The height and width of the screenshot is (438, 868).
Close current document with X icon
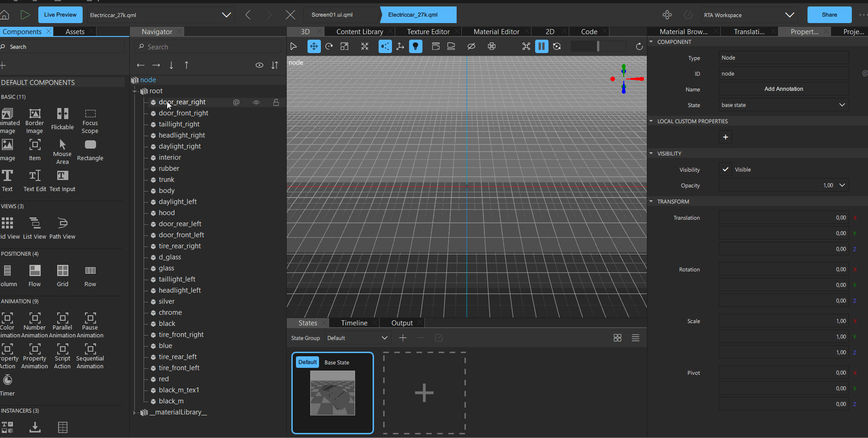[290, 15]
